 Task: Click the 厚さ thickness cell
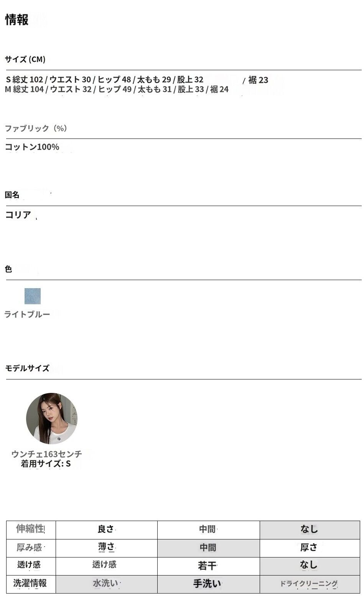click(310, 548)
